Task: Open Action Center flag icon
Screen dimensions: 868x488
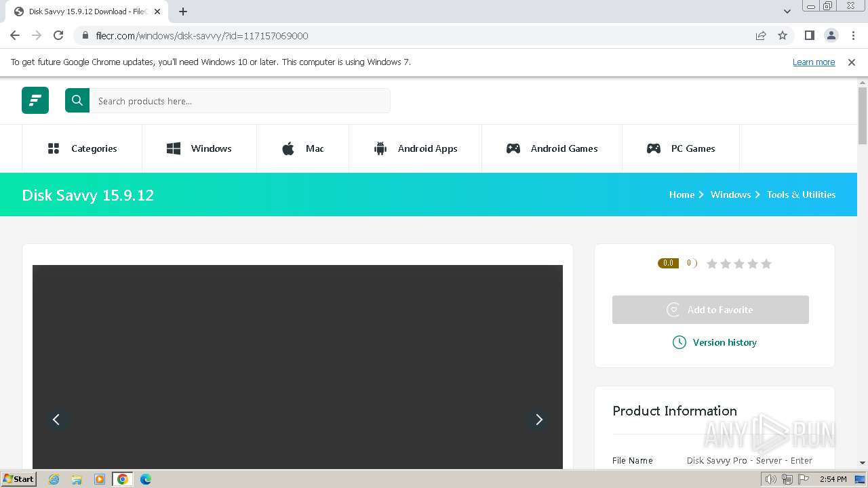Action: click(804, 479)
